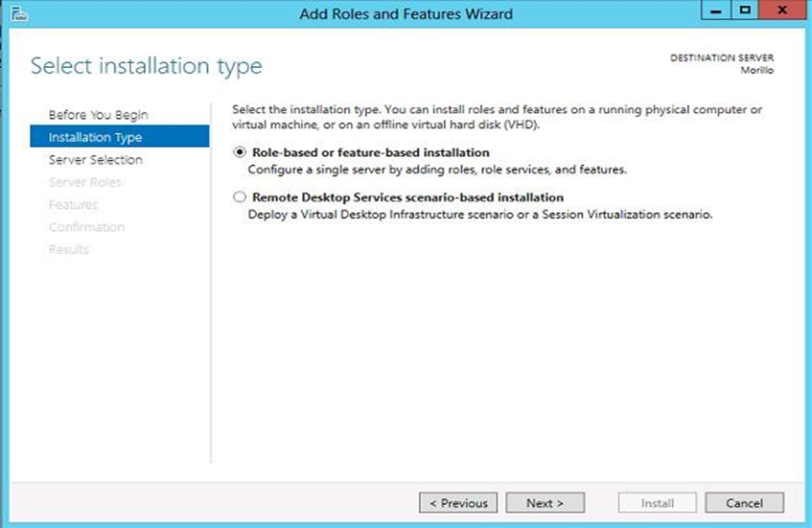Cancel the wizard
This screenshot has width=812, height=528.
(x=744, y=503)
